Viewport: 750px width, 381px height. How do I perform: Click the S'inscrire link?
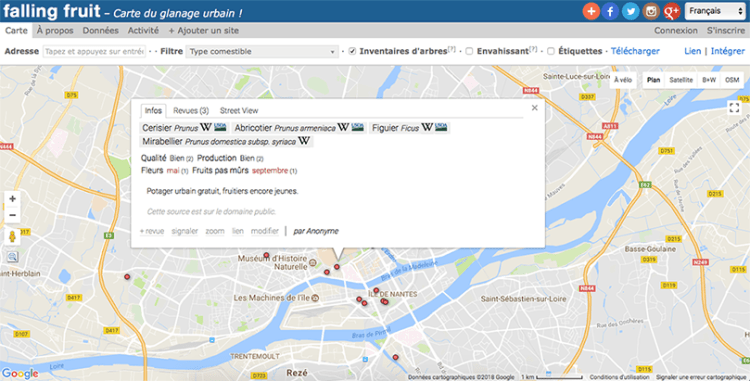[726, 31]
